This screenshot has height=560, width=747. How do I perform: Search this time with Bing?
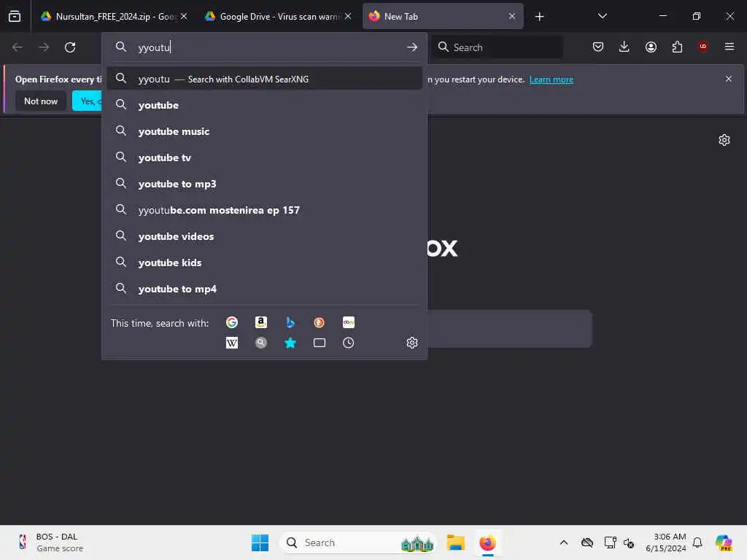[290, 322]
